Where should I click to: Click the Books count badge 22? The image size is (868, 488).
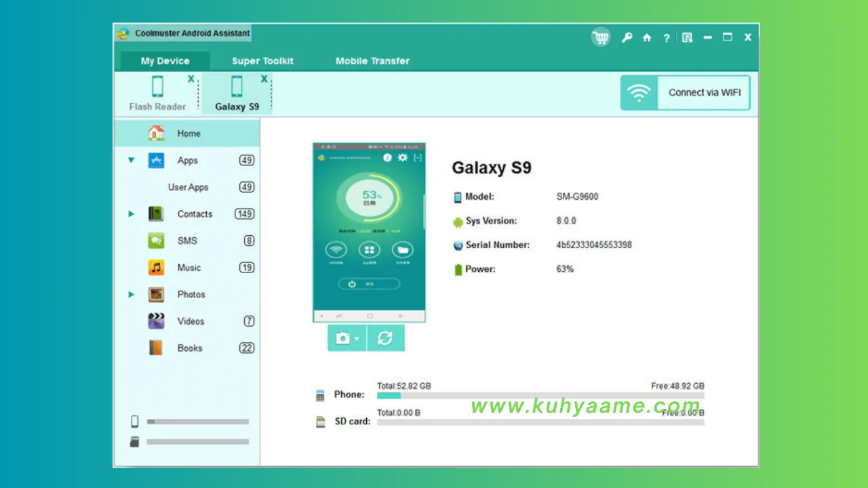[x=246, y=348]
